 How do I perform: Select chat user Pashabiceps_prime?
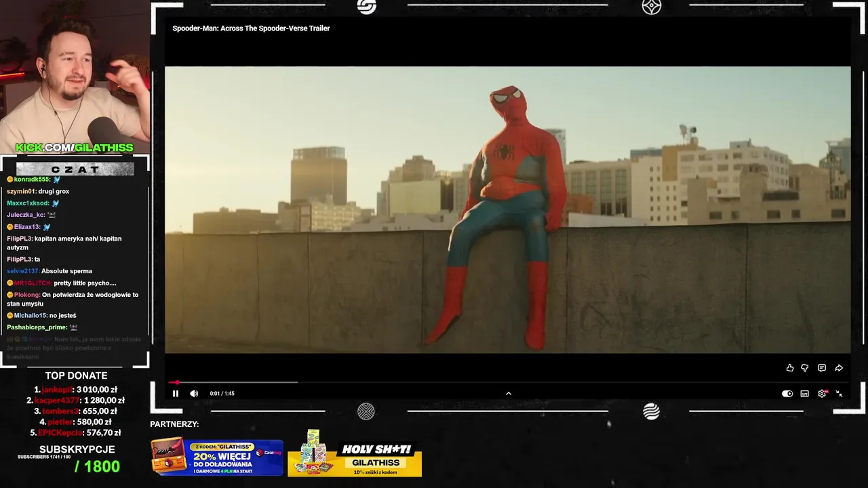(x=36, y=327)
